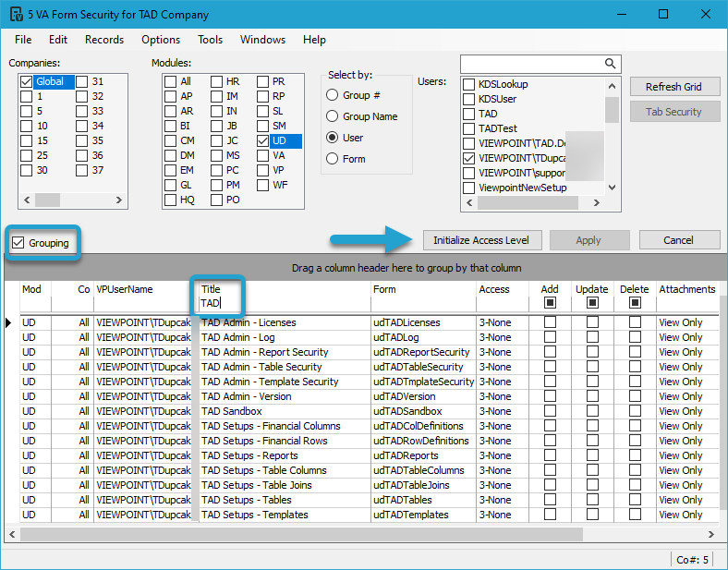The height and width of the screenshot is (570, 728).
Task: Check company 5 in the Companies list
Action: (26, 112)
